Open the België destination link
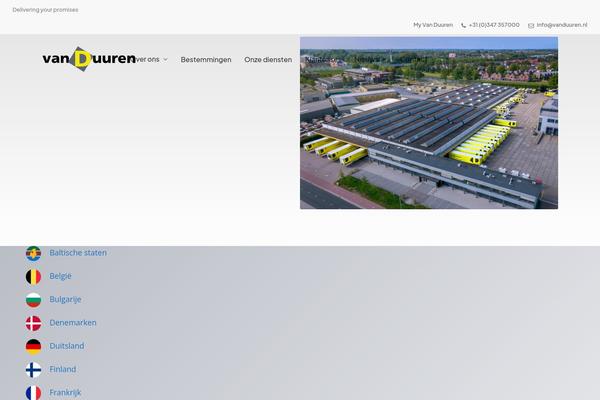600x400 pixels. (60, 276)
